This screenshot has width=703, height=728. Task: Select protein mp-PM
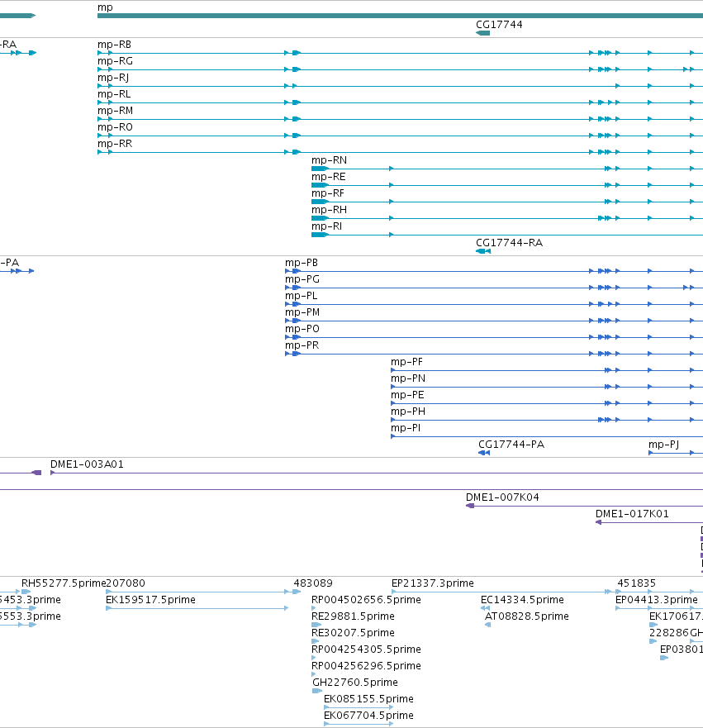[x=302, y=312]
